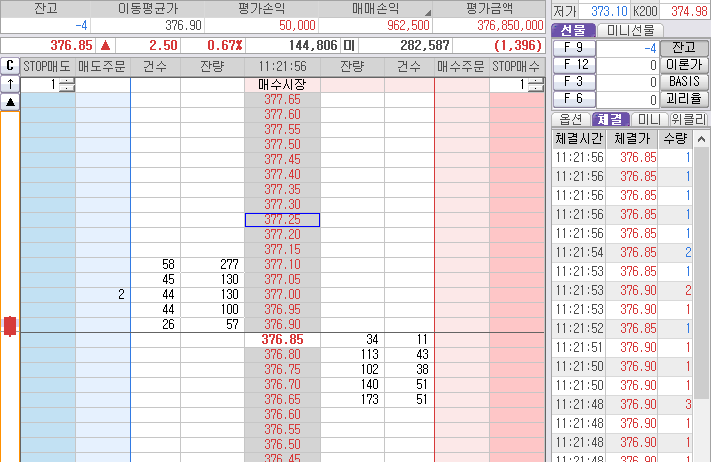Click the 괴리율 button
Viewport: 711px width, 462px height.
click(684, 99)
